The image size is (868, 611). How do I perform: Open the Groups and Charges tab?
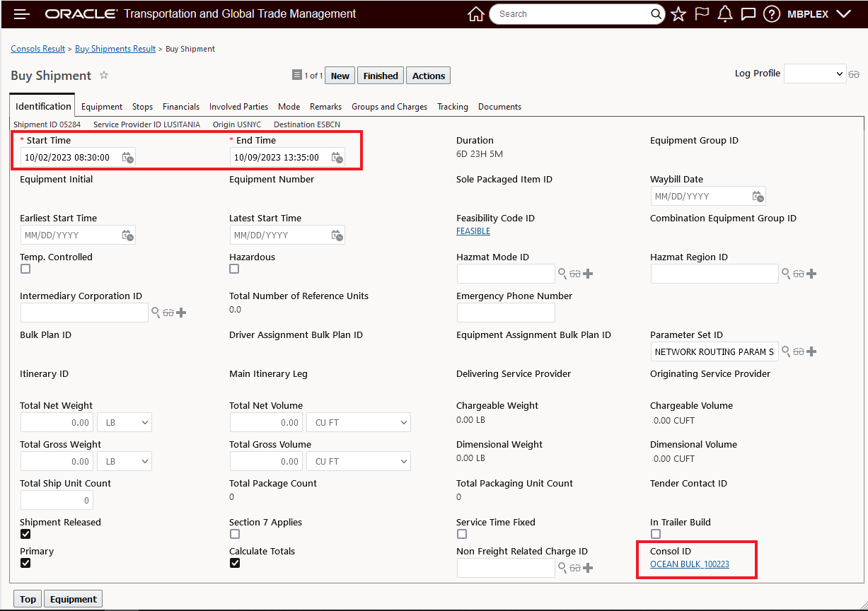[390, 107]
